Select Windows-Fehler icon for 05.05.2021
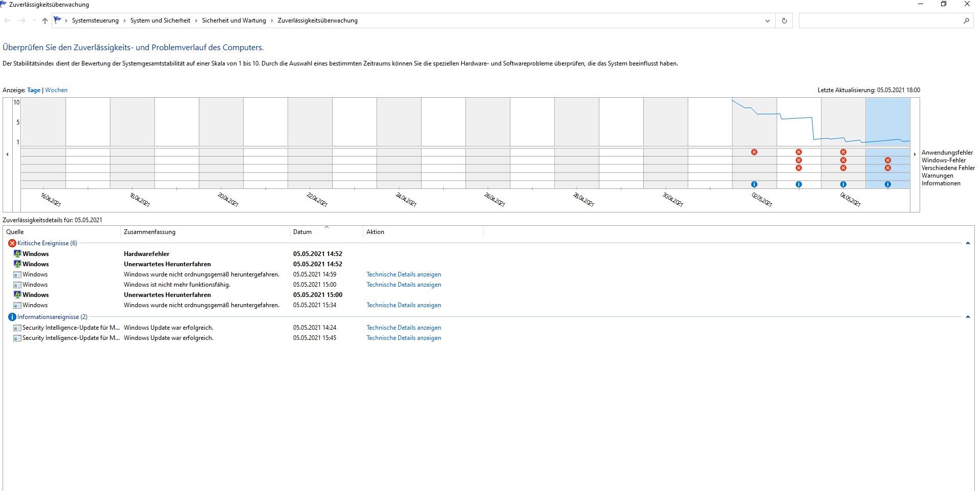This screenshot has width=980, height=491. (888, 160)
